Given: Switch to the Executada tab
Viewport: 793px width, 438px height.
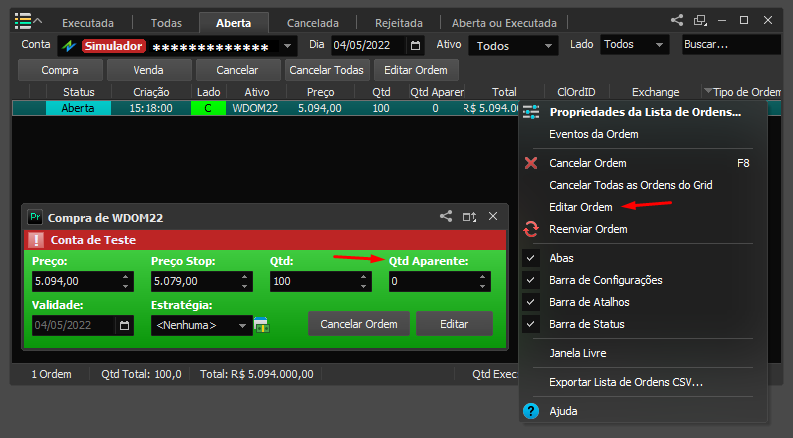Looking at the screenshot, I should (88, 23).
